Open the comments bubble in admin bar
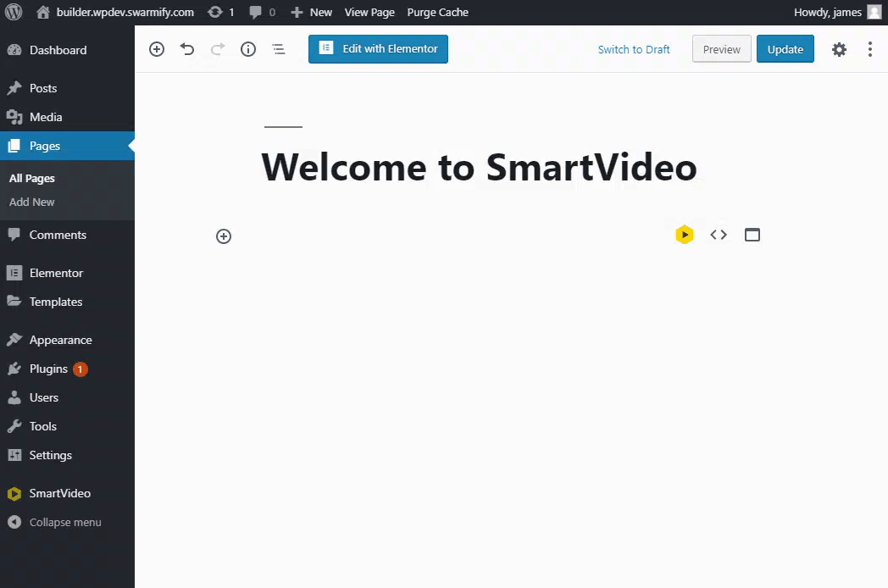888x588 pixels. pyautogui.click(x=263, y=12)
